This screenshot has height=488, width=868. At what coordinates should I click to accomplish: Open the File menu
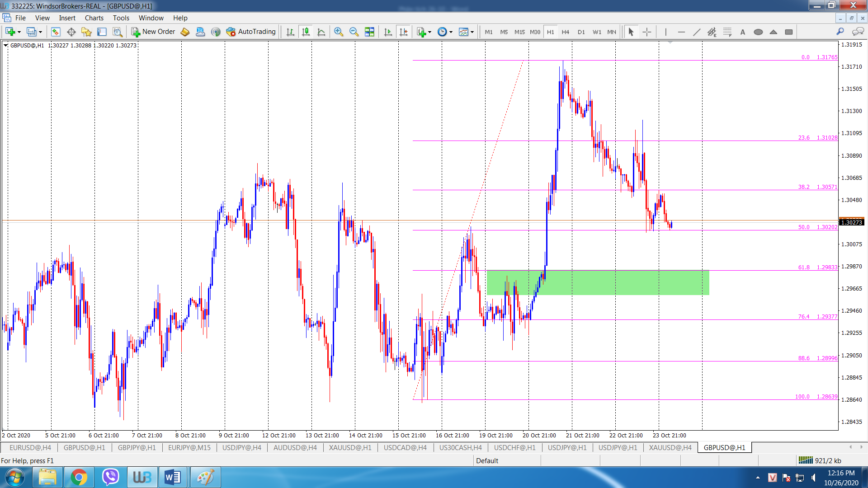[x=20, y=18]
